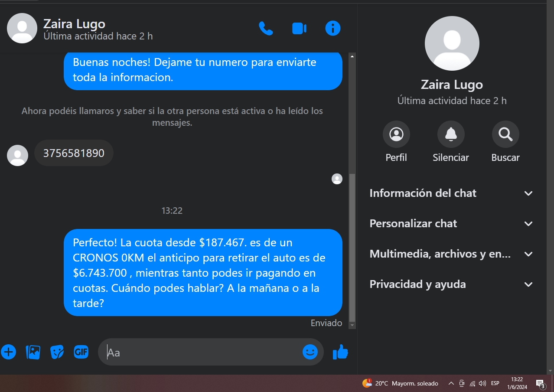Image resolution: width=554 pixels, height=392 pixels.
Task: Expand Información del chat section
Action: (451, 193)
